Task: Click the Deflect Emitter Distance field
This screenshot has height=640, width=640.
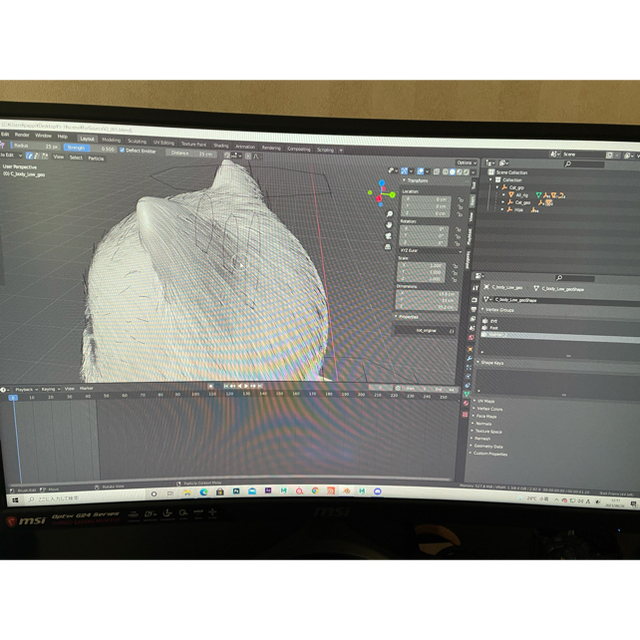Action: pos(191,153)
